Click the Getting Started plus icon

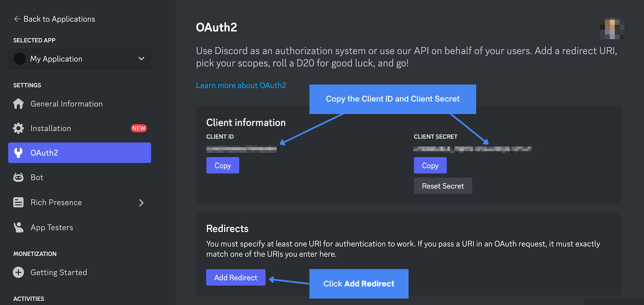coord(18,272)
